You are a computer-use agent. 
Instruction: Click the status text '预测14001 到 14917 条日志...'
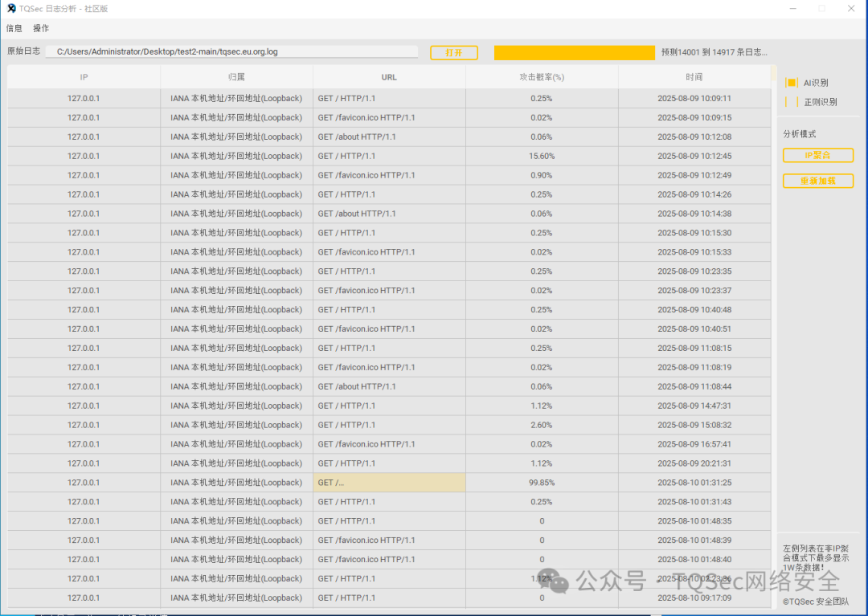714,52
